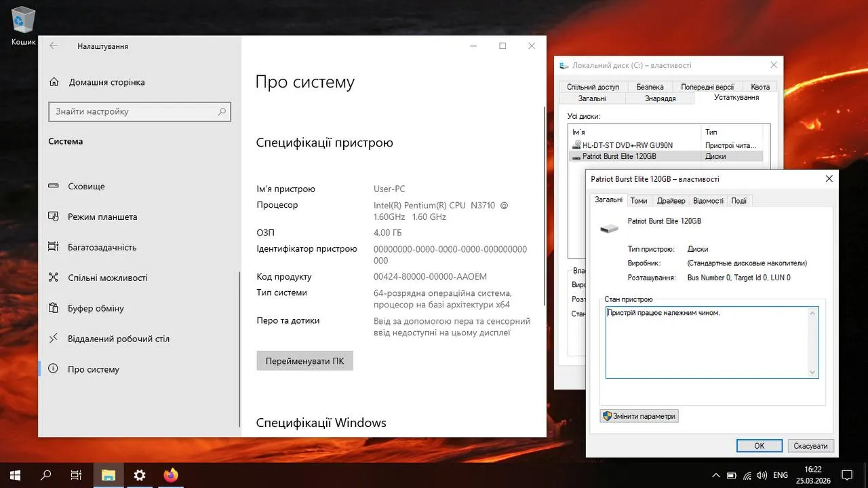Close the Patriot Burst Elite properties dialog
Image resolution: width=868 pixels, height=488 pixels.
point(829,179)
